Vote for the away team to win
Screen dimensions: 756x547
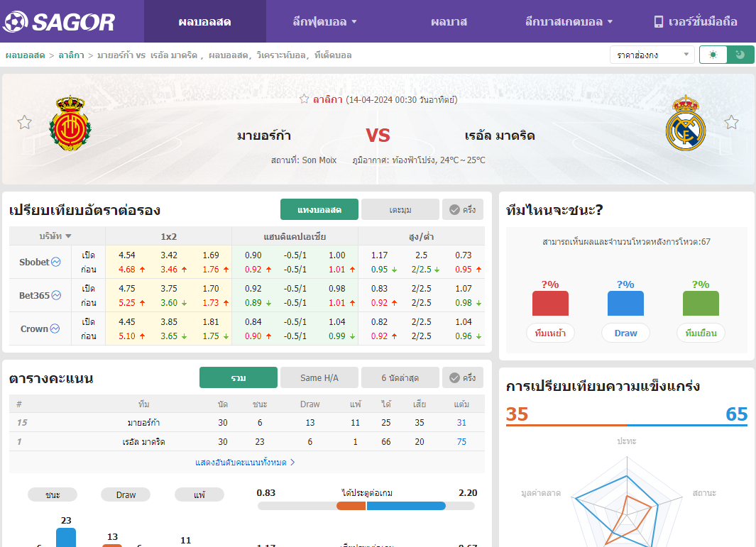pos(701,333)
